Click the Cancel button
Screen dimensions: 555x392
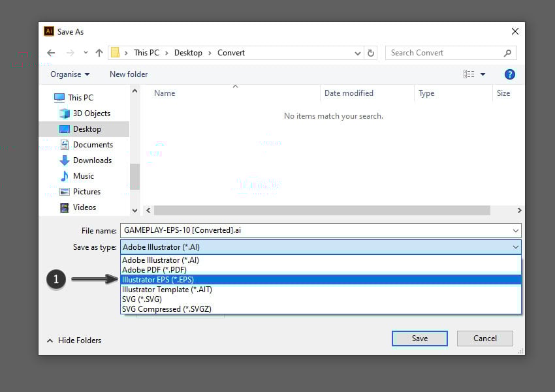[x=484, y=339]
